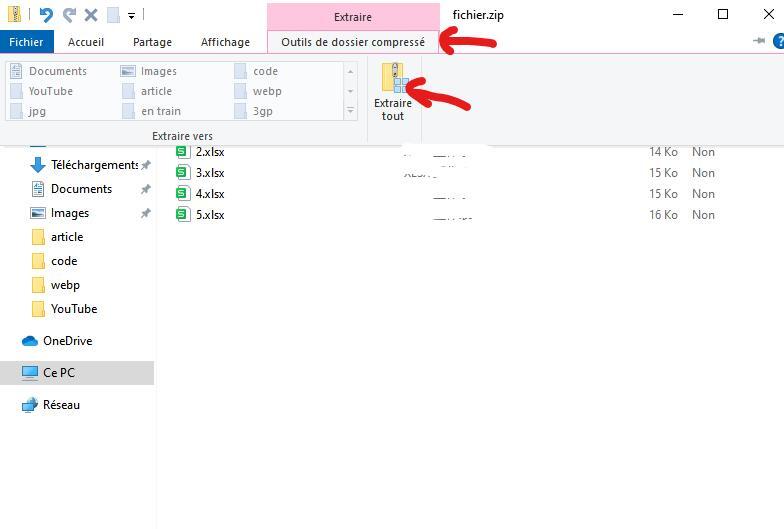Image resolution: width=784 pixels, height=529 pixels.
Task: Select Outils de dossier compressé tab
Action: coord(353,42)
